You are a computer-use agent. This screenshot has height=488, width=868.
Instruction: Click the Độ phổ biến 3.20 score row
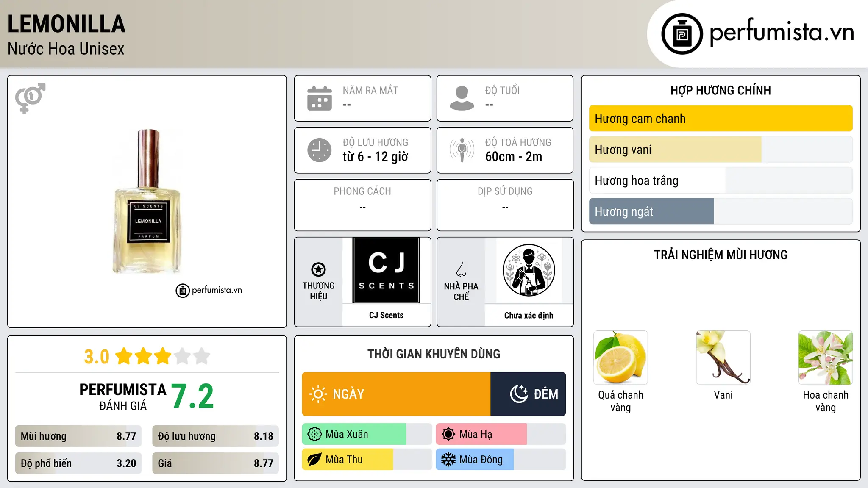pyautogui.click(x=78, y=463)
